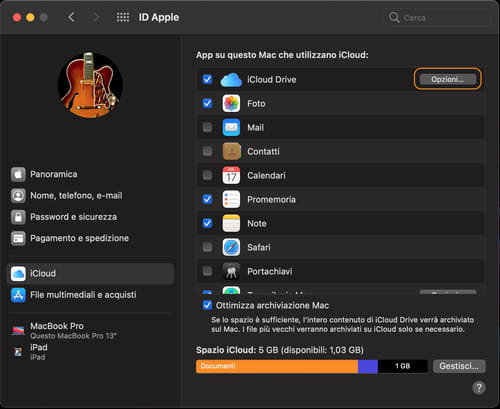
Task: Uncheck the Promemoria checkbox
Action: click(207, 199)
